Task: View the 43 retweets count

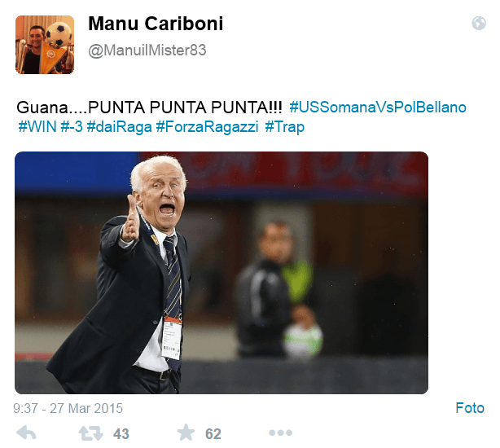Action: pos(121,433)
